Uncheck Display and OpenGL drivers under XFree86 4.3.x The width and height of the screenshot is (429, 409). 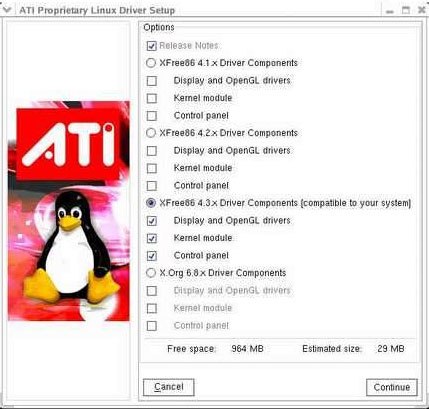click(152, 221)
